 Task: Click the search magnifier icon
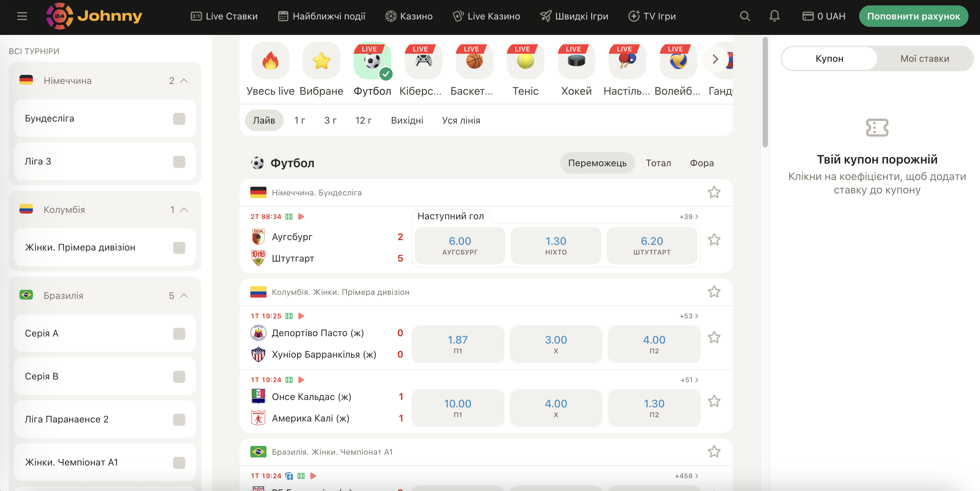(x=744, y=16)
